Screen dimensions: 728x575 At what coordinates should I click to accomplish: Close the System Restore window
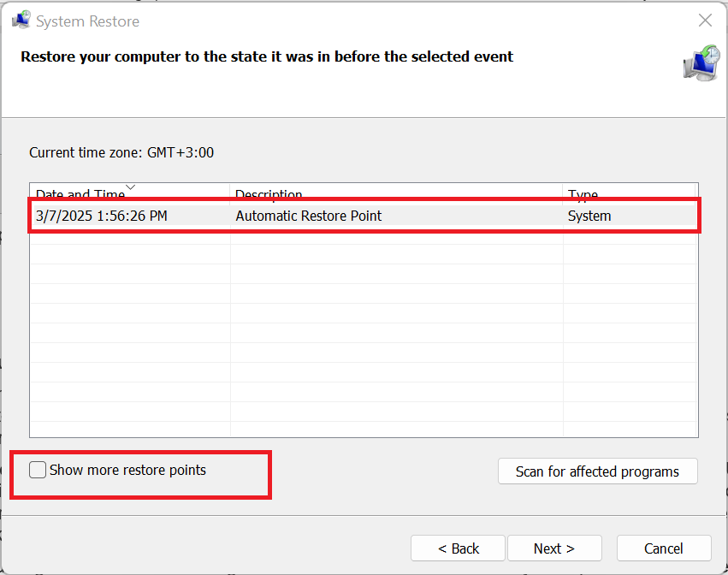click(705, 21)
